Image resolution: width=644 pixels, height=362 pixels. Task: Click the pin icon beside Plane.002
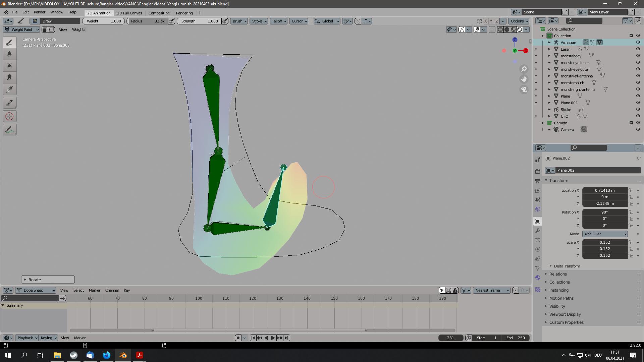point(638,158)
